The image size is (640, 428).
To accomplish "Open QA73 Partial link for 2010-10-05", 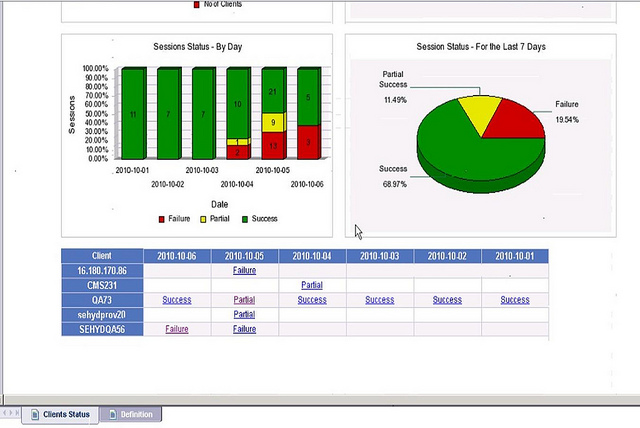I will click(244, 299).
